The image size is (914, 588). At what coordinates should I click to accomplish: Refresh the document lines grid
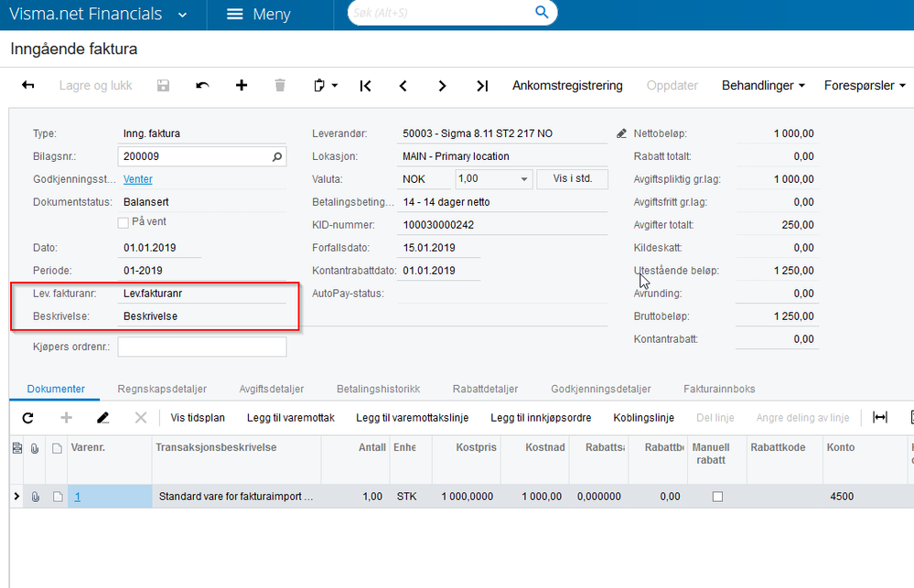coord(27,417)
